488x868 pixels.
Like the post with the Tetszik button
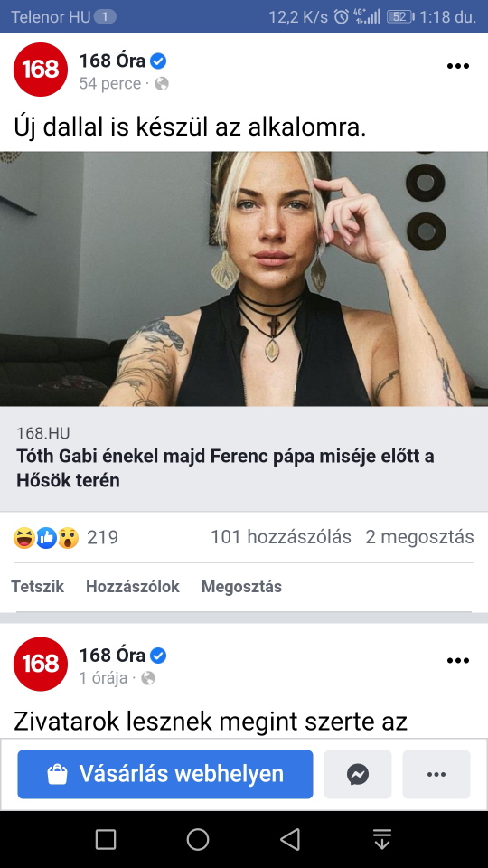(x=38, y=587)
